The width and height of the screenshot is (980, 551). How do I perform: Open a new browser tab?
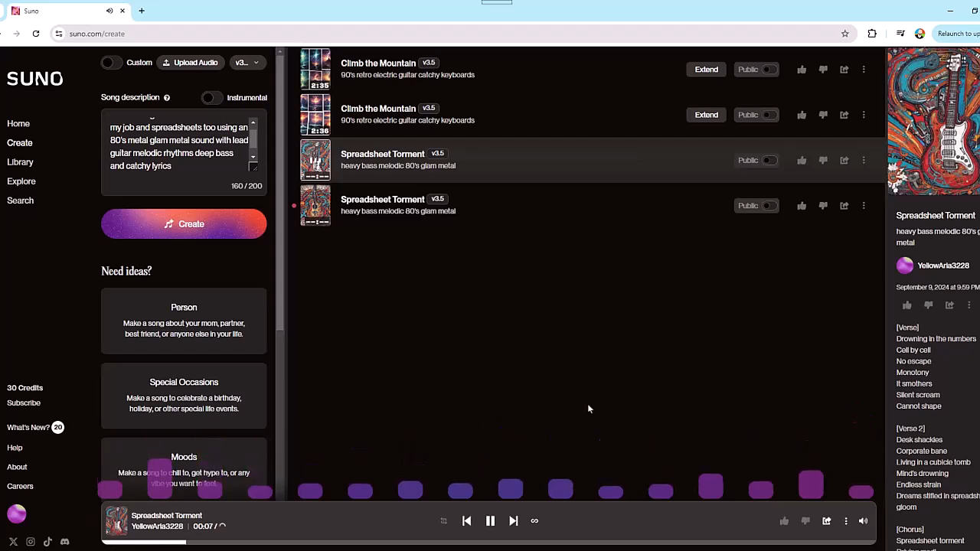point(142,11)
